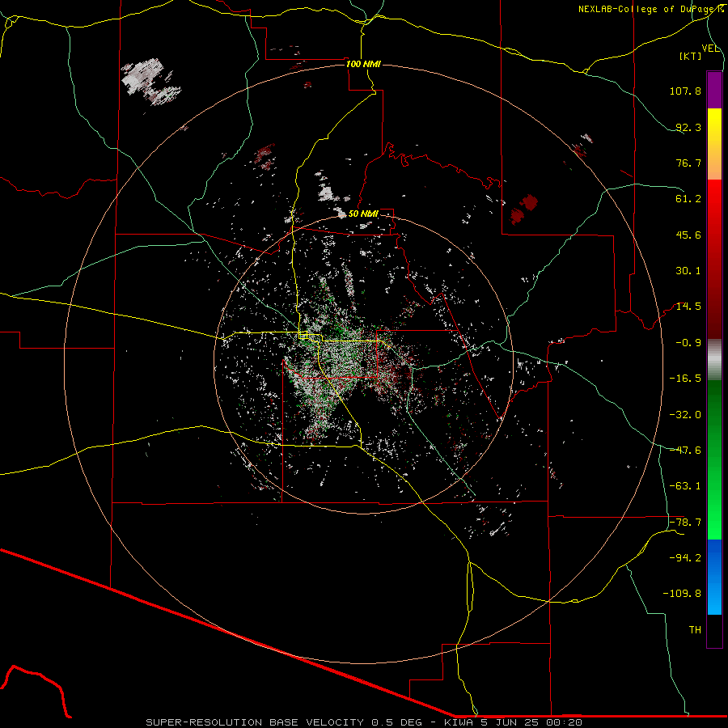This screenshot has height=728, width=728.
Task: Select the 45.6 velocity scale label
Action: click(688, 235)
